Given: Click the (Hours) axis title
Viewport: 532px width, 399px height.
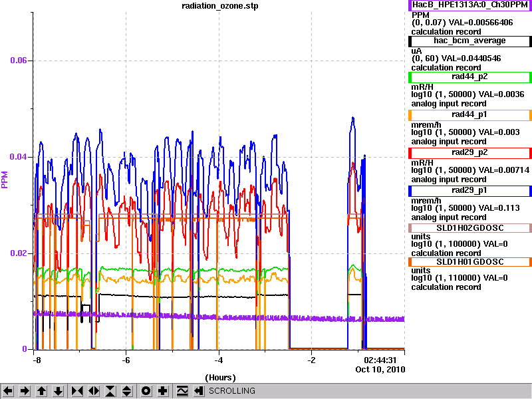Looking at the screenshot, I should pyautogui.click(x=220, y=378).
